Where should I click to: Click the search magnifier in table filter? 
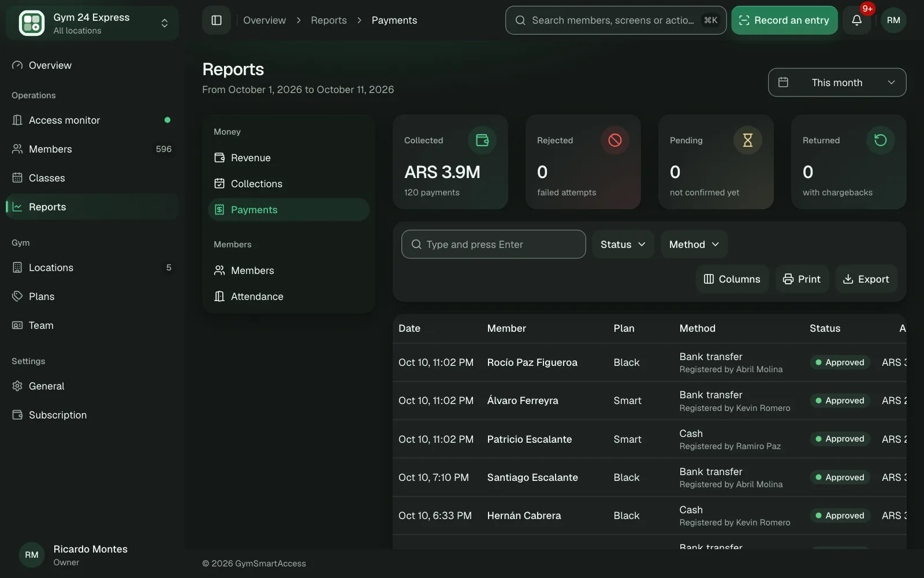pyautogui.click(x=416, y=244)
